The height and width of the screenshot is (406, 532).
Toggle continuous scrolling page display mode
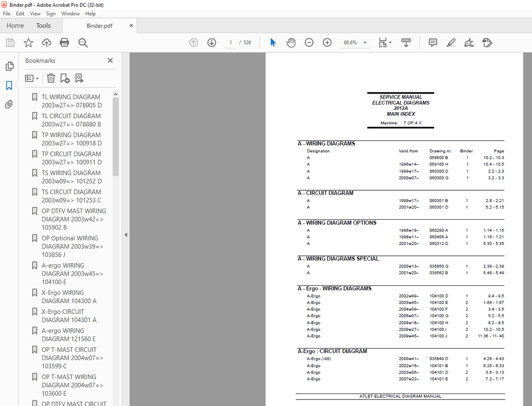coord(405,42)
